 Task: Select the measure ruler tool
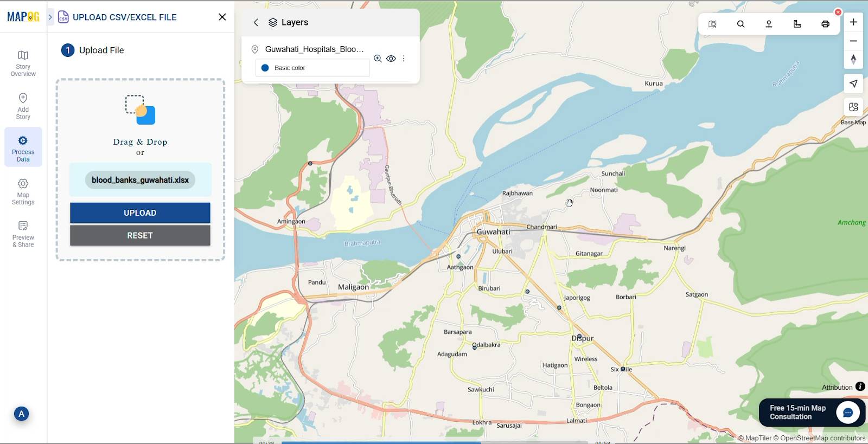tap(797, 24)
